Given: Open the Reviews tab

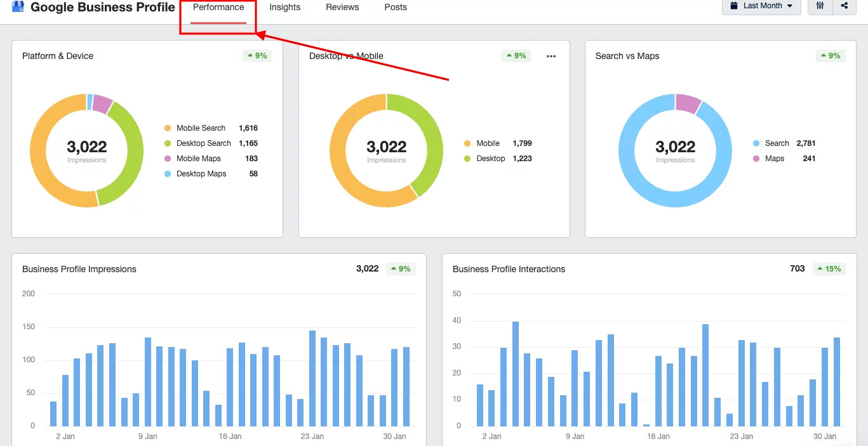Looking at the screenshot, I should point(342,7).
